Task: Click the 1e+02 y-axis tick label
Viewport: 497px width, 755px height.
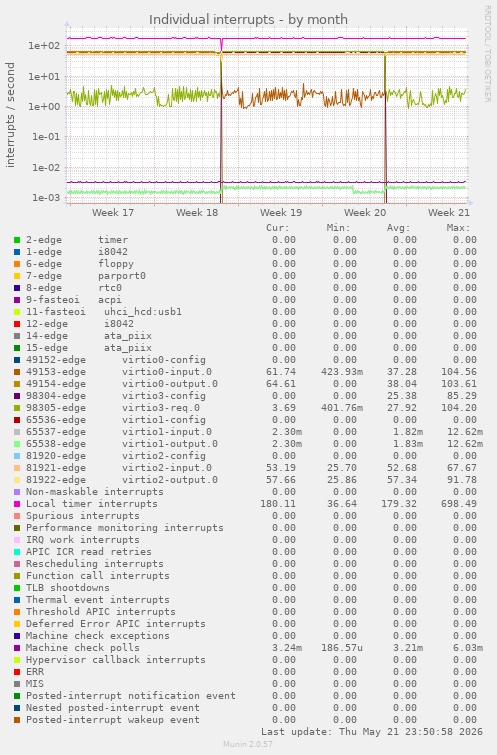Action: pyautogui.click(x=44, y=46)
